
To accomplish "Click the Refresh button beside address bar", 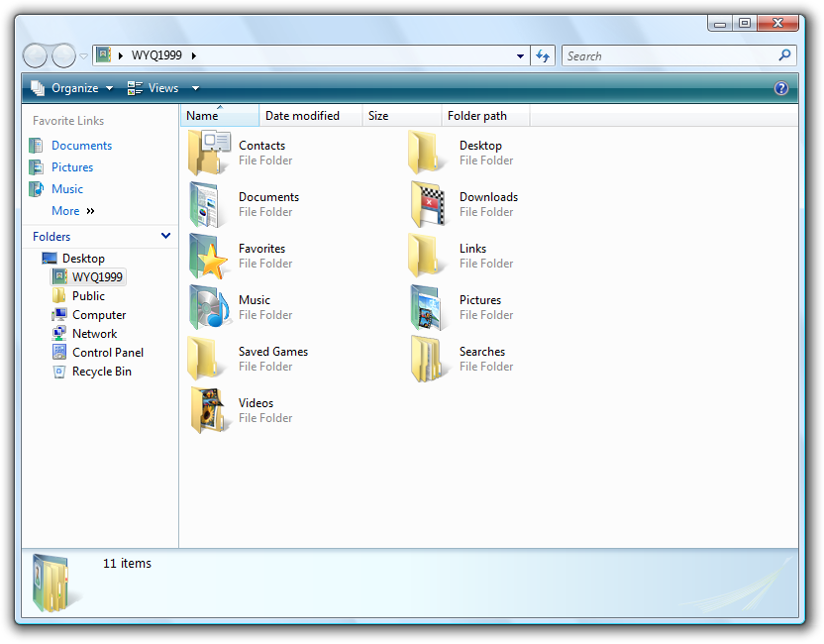I will point(543,56).
